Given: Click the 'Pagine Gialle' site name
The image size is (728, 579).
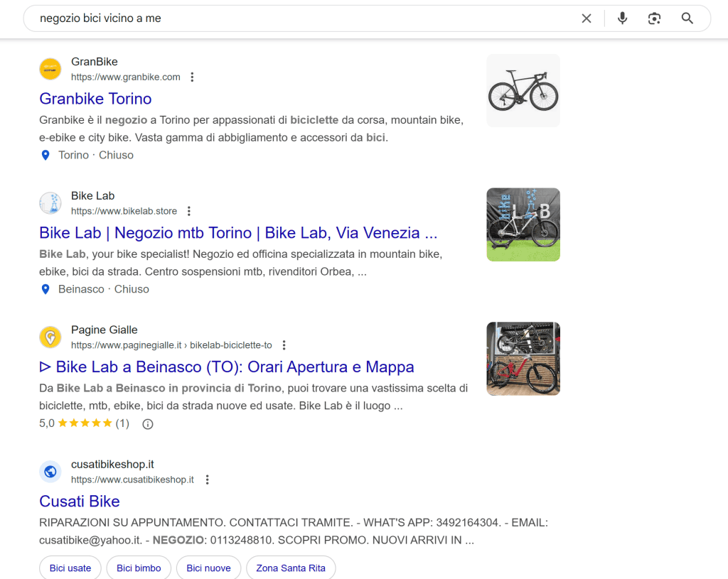Looking at the screenshot, I should point(104,330).
